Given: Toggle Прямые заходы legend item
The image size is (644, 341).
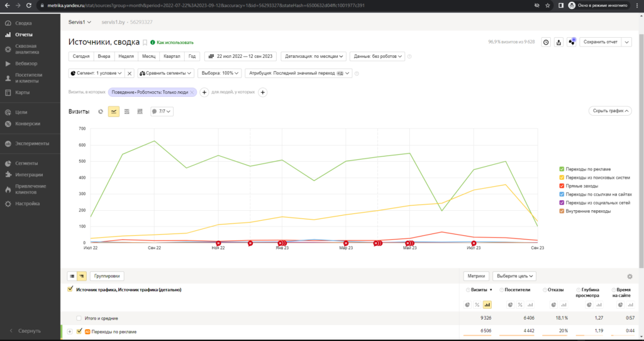Looking at the screenshot, I should click(579, 186).
